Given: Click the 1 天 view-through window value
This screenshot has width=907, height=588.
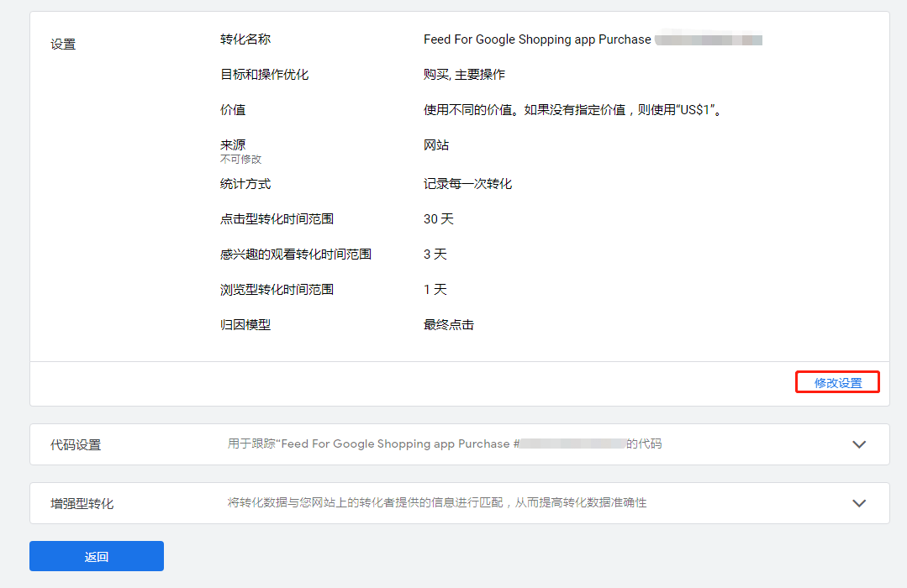Looking at the screenshot, I should [432, 289].
